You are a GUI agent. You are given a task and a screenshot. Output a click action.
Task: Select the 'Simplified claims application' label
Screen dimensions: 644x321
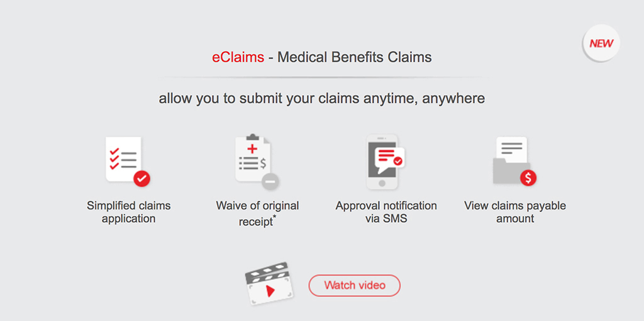point(129,212)
